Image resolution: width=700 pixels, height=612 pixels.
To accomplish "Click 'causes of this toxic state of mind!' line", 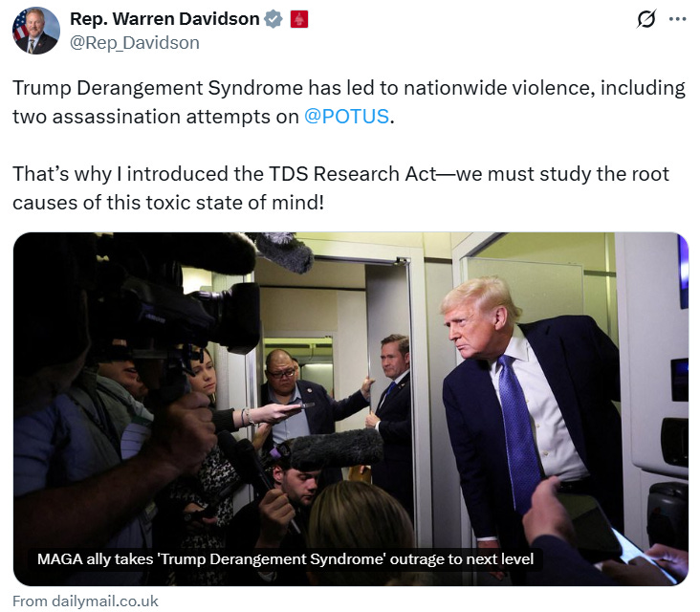I will pyautogui.click(x=168, y=203).
